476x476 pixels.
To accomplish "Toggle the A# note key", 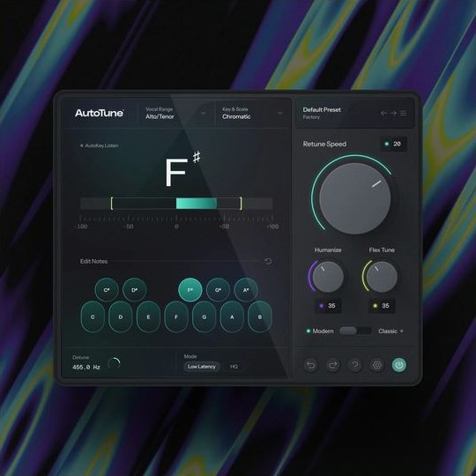I will click(x=246, y=290).
